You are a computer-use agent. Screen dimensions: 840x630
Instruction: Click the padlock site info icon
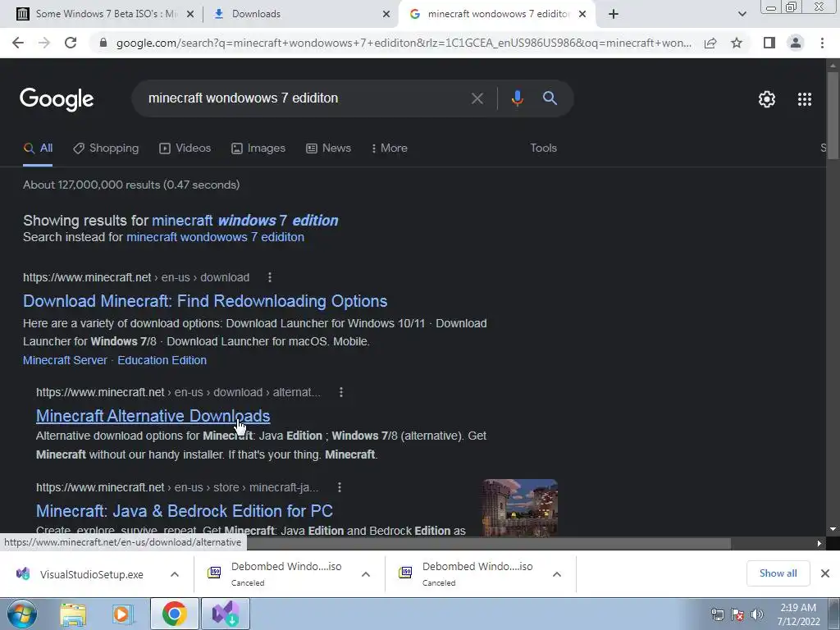[103, 43]
